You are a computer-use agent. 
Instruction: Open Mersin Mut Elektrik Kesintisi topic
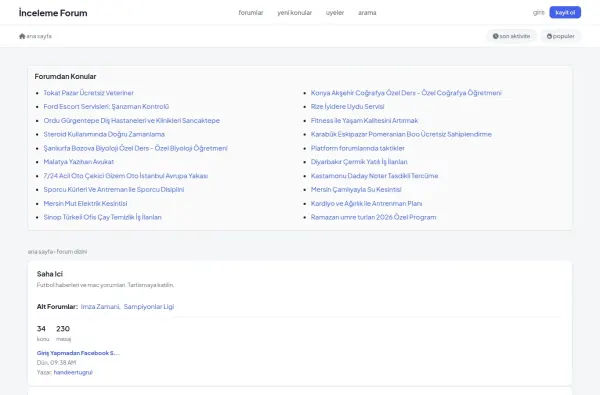[85, 203]
